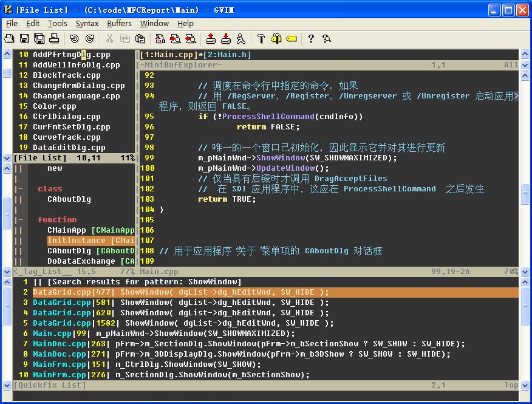
Task: Collapse the function fold in tag list
Action: [18, 220]
